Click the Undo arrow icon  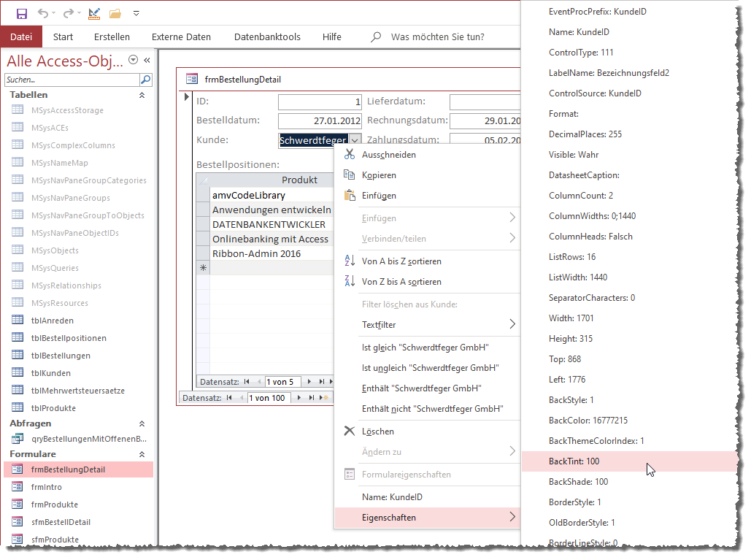[42, 13]
